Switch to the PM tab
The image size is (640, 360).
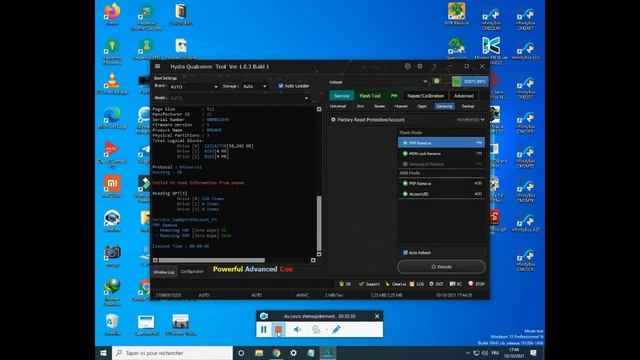click(393, 96)
